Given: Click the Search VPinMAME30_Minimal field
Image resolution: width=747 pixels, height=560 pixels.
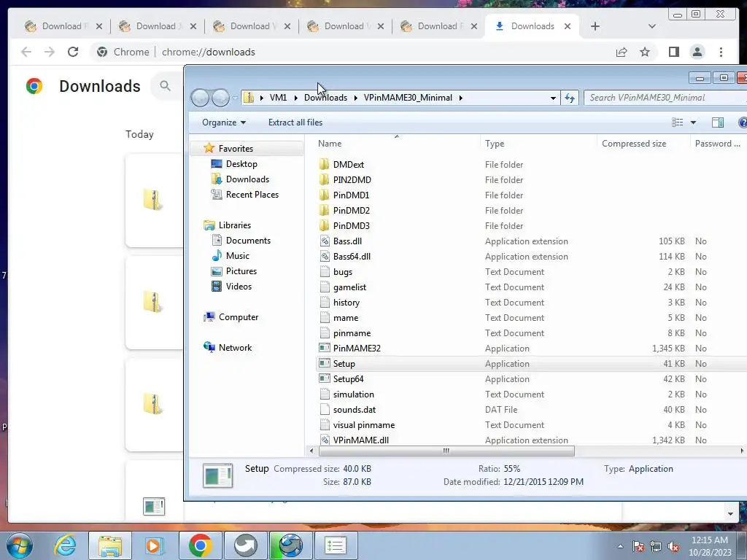Looking at the screenshot, I should point(665,98).
